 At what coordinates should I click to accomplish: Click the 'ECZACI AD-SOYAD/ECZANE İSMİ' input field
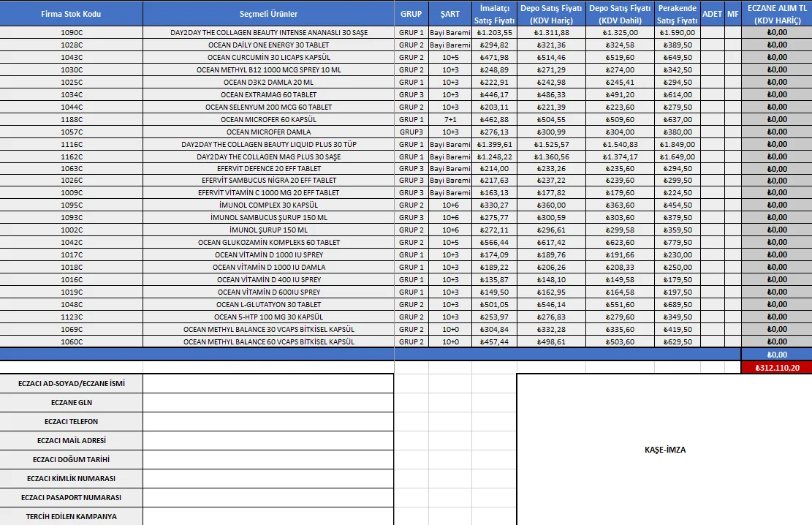pos(268,384)
